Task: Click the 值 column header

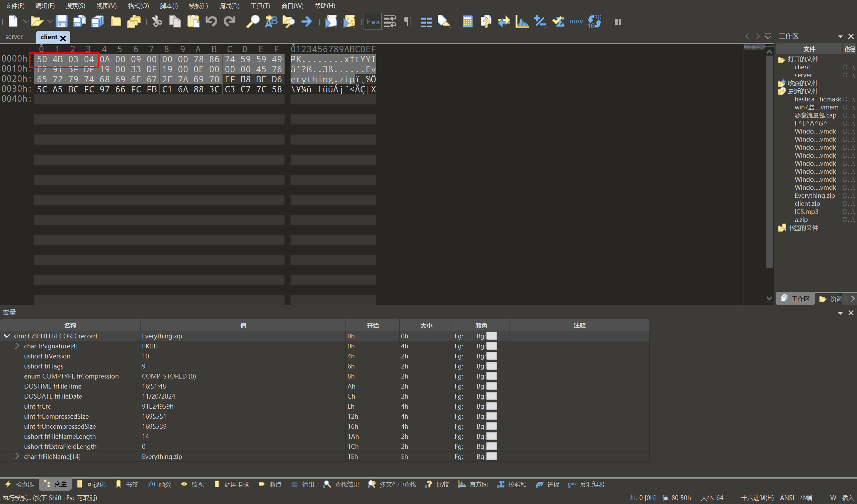Action: [243, 325]
